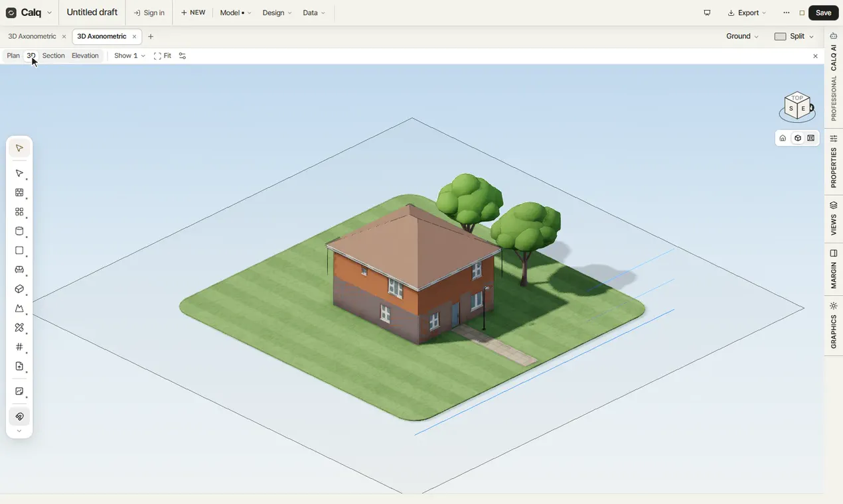Switch to the Section view tab
Screen dimensions: 843x504
pos(54,56)
